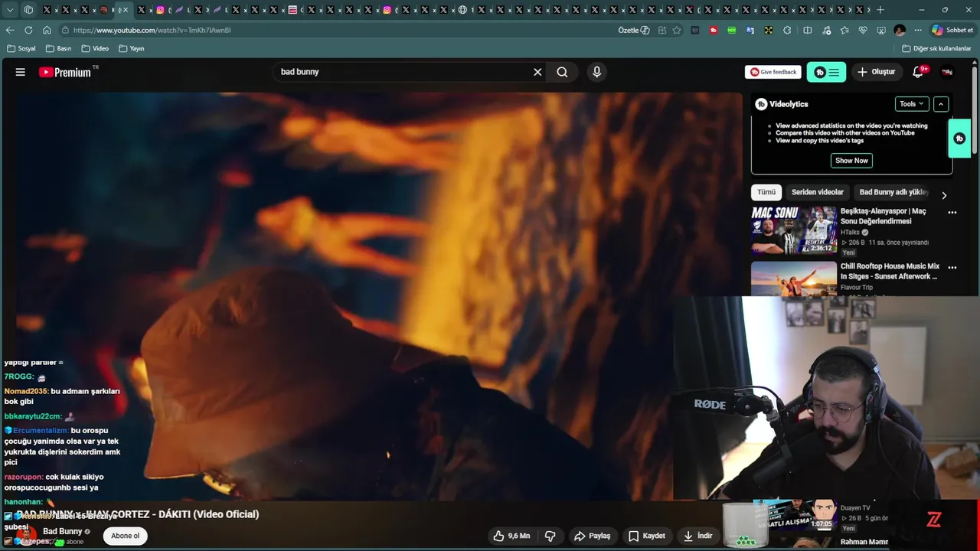Dislike the video with thumbs down

coord(550,536)
